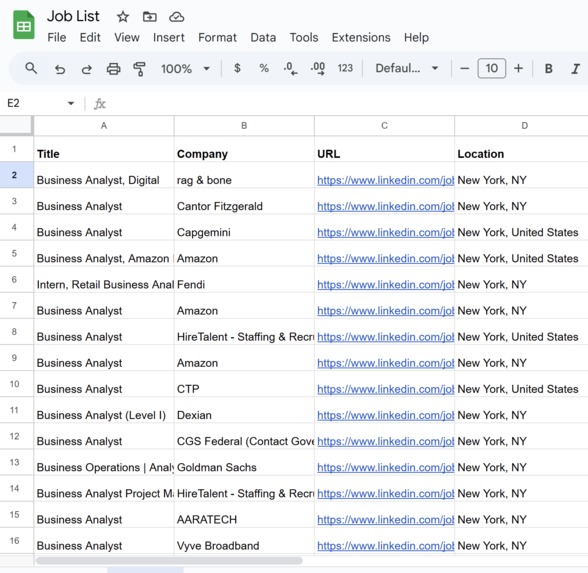This screenshot has height=573, width=588.
Task: Open the Format menu
Action: click(x=218, y=38)
